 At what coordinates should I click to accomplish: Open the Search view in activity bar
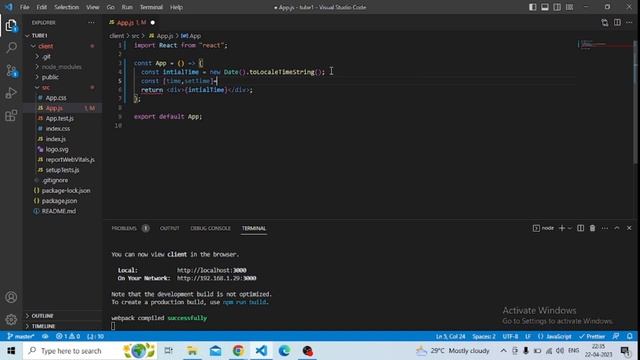click(11, 48)
